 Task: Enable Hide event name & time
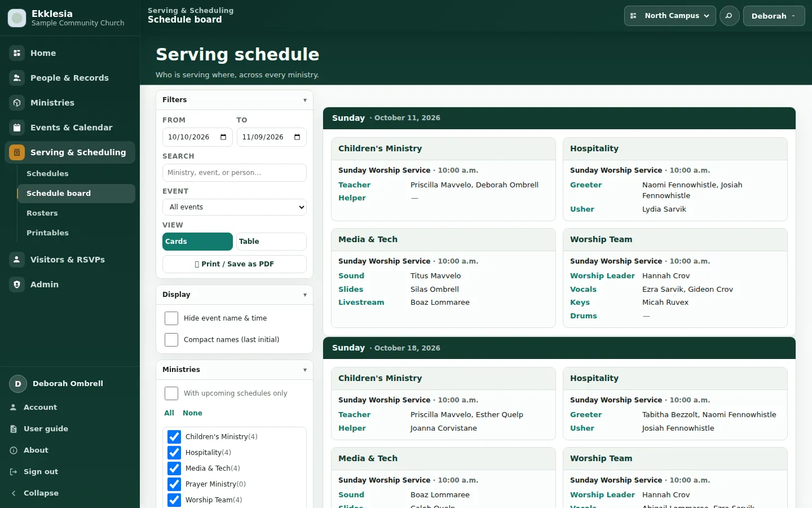pos(171,318)
